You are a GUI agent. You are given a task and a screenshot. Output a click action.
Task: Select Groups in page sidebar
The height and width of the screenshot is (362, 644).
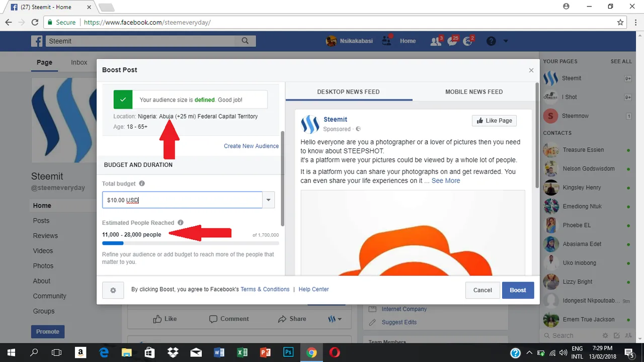pyautogui.click(x=44, y=311)
